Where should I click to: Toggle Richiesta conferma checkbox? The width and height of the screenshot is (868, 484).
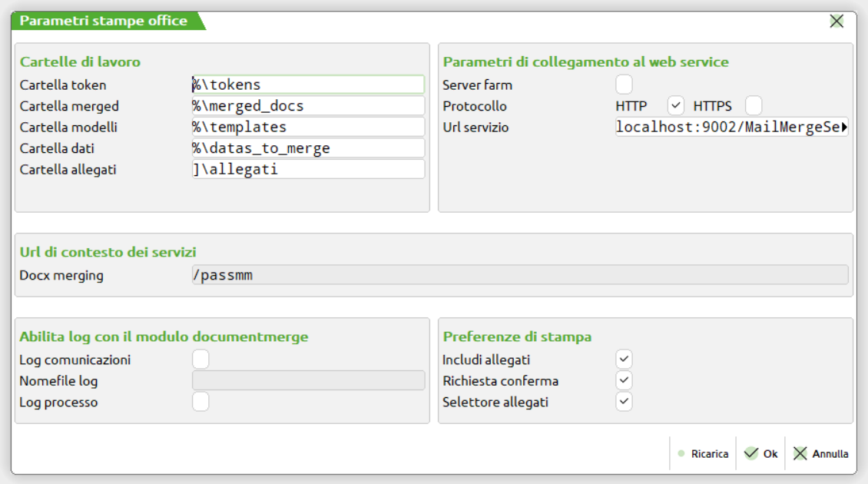coord(624,380)
